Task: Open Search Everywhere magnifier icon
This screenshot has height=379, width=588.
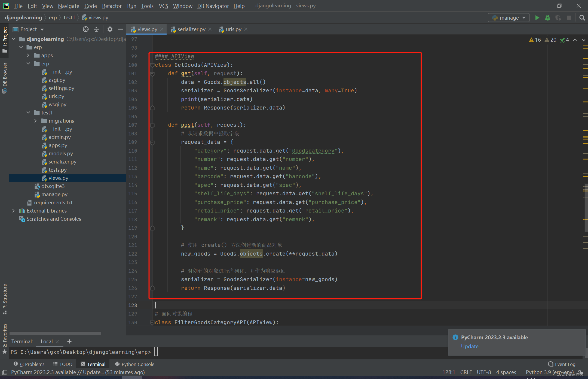Action: pos(582,18)
